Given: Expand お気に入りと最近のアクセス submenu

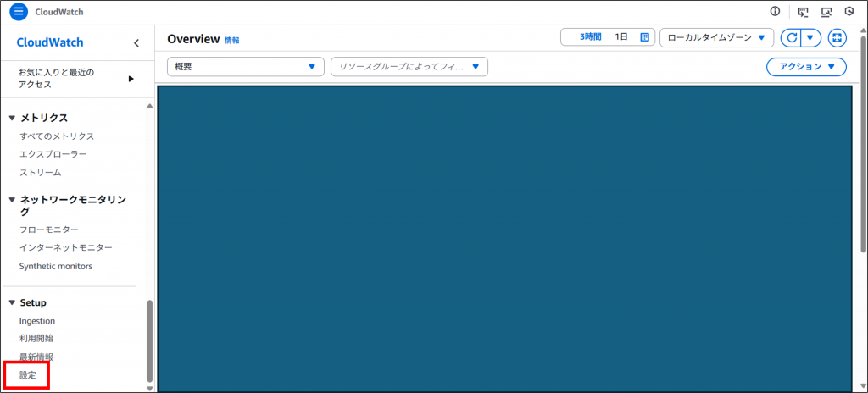Looking at the screenshot, I should 131,79.
